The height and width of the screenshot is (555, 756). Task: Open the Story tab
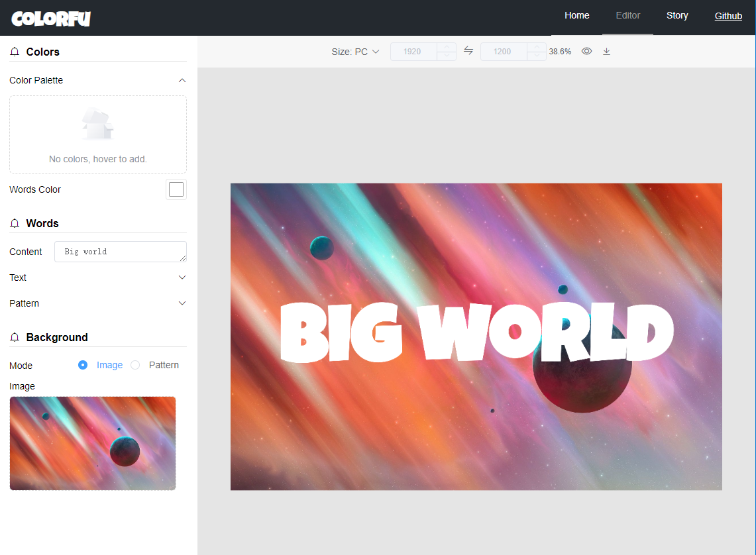[677, 15]
